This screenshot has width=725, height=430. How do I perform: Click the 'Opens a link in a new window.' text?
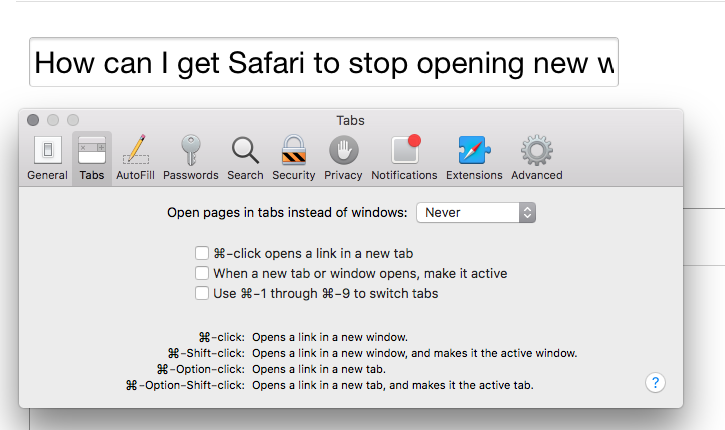coord(330,337)
